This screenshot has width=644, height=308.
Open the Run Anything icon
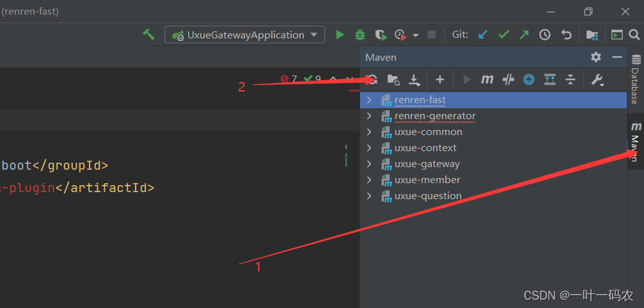click(x=617, y=35)
